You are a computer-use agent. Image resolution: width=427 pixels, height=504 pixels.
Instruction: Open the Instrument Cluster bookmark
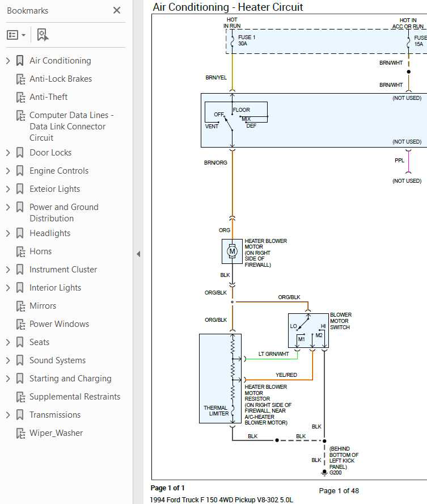click(x=64, y=270)
